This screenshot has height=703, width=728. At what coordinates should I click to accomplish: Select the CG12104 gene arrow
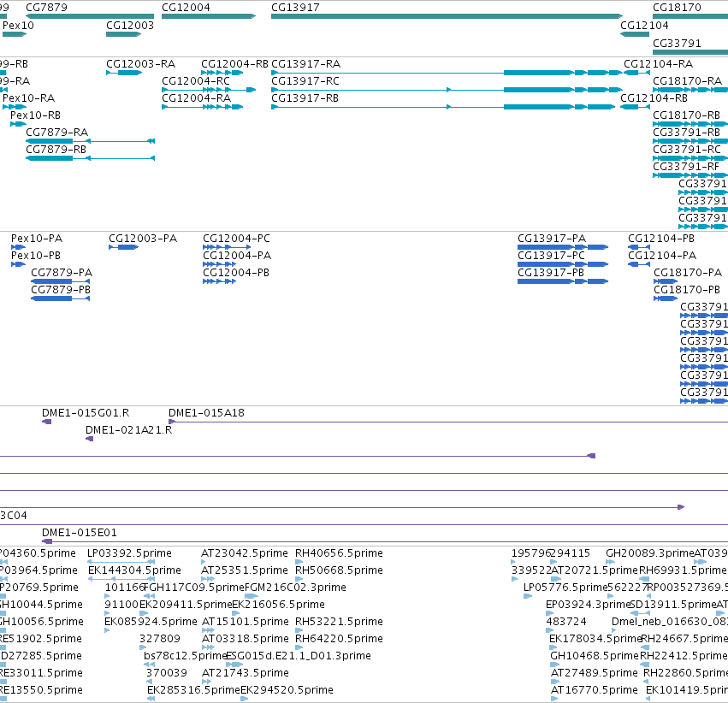click(635, 34)
